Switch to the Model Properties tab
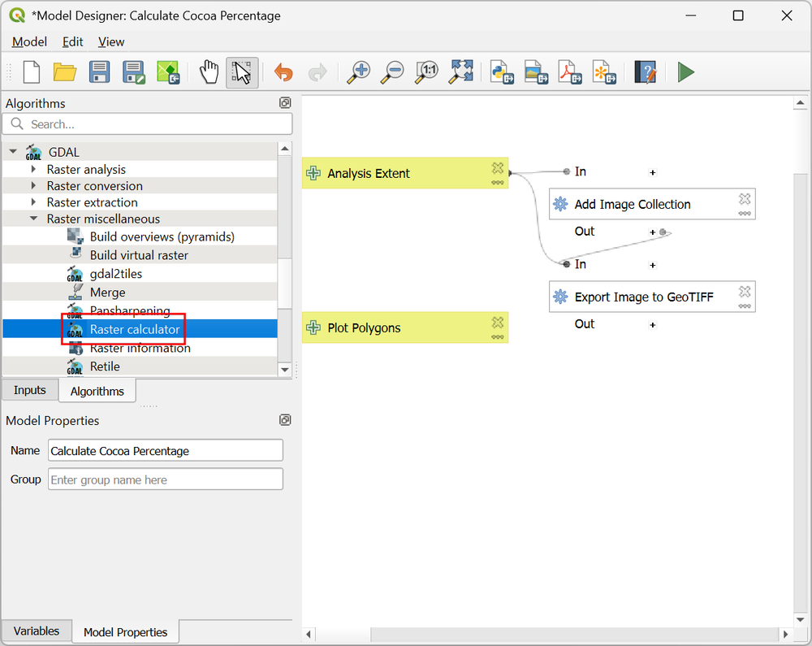Screen dimensions: 812x646 (x=125, y=632)
